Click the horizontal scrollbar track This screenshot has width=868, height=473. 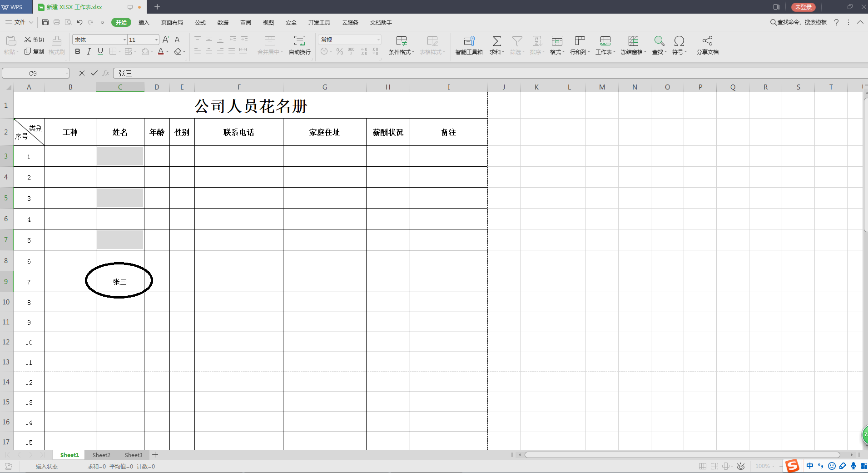pyautogui.click(x=682, y=455)
